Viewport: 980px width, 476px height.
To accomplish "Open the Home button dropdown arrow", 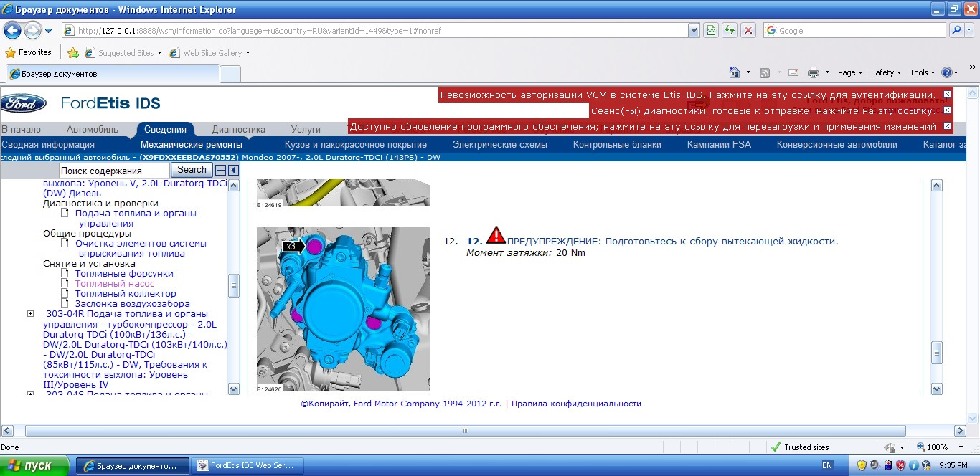I will pyautogui.click(x=748, y=72).
